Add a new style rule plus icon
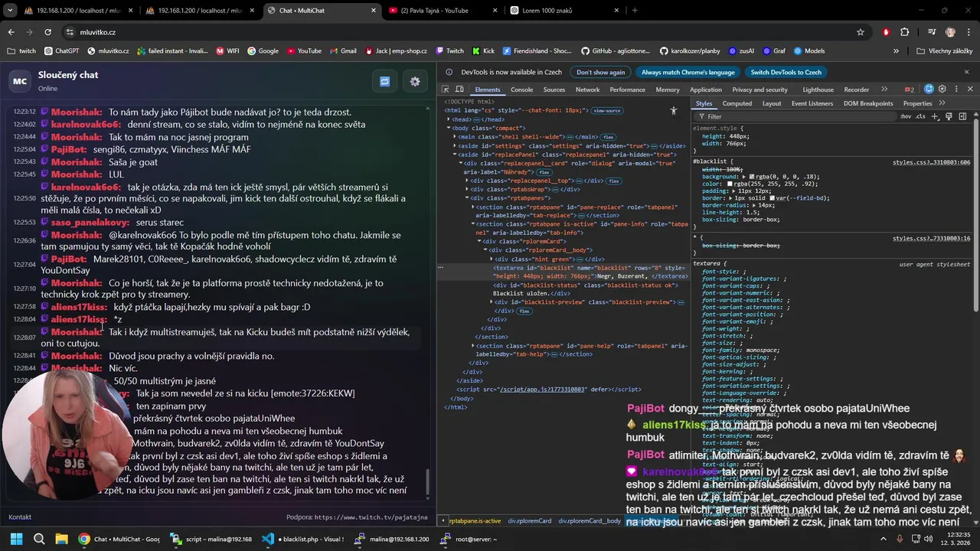Viewport: 980px width, 551px height. [x=936, y=116]
